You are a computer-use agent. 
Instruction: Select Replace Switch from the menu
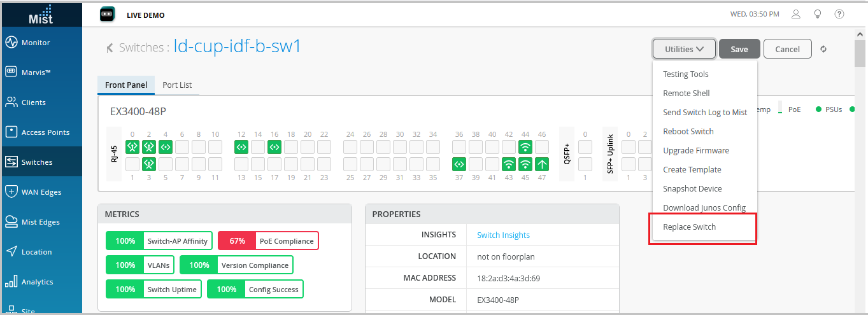coord(690,227)
